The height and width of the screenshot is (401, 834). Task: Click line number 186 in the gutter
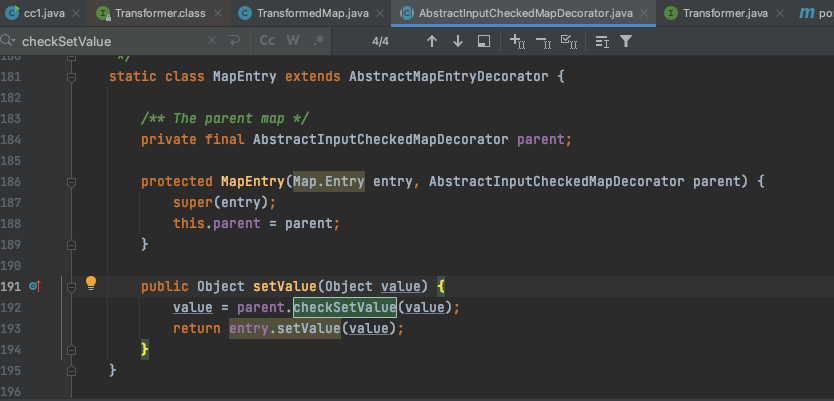(11, 181)
